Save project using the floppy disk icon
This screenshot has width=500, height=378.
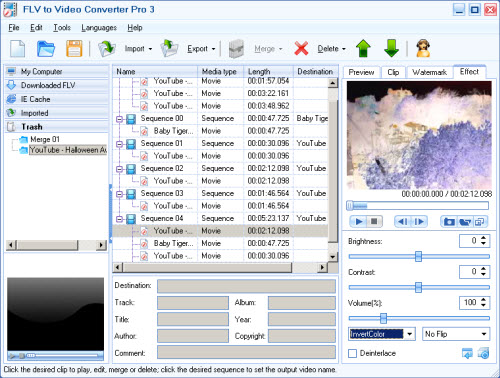pos(74,49)
